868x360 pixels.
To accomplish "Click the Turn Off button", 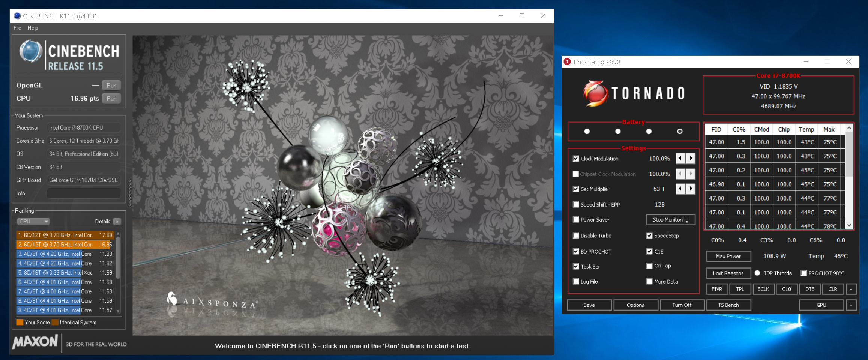I will pyautogui.click(x=682, y=305).
